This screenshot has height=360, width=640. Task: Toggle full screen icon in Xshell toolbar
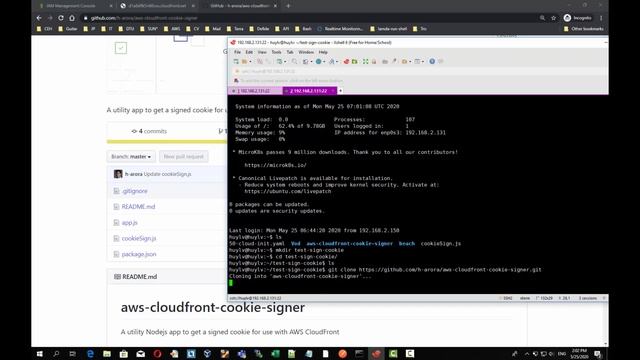[366, 62]
